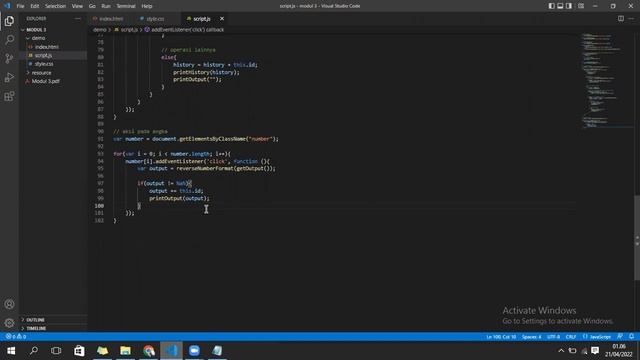
Task: Open Zoom from taskbar
Action: pos(194,351)
